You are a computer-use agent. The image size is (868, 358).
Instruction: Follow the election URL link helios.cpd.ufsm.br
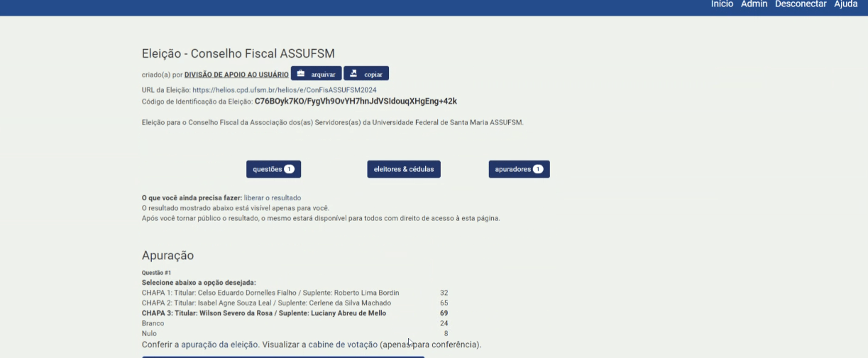[284, 90]
